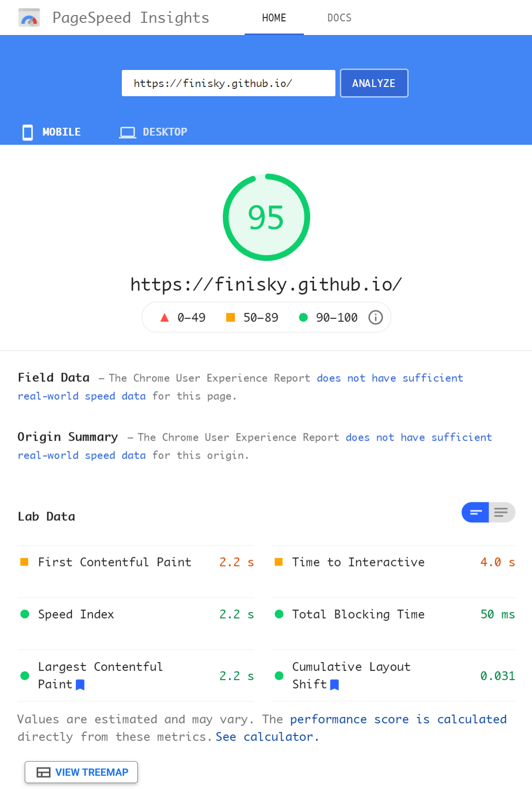Click the green 95 score gauge
Screen dimensions: 532x789
(266, 217)
